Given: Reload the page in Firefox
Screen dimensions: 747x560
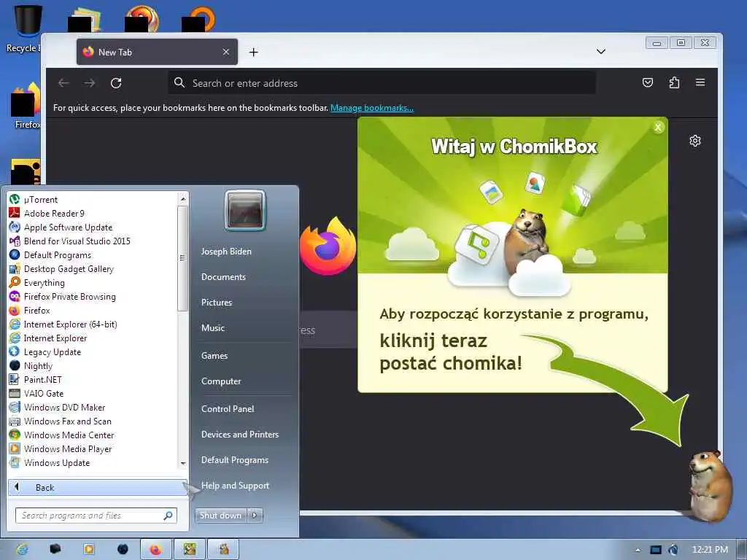Looking at the screenshot, I should (116, 83).
